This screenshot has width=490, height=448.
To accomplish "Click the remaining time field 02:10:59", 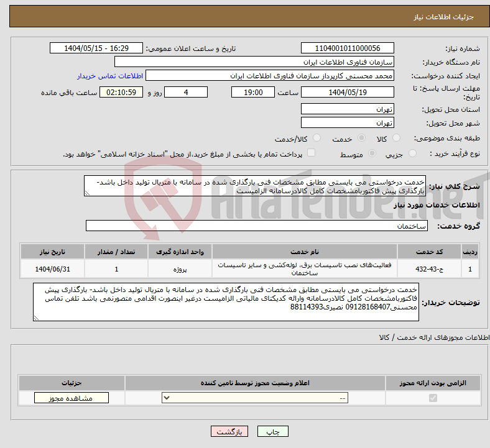I will [x=121, y=92].
